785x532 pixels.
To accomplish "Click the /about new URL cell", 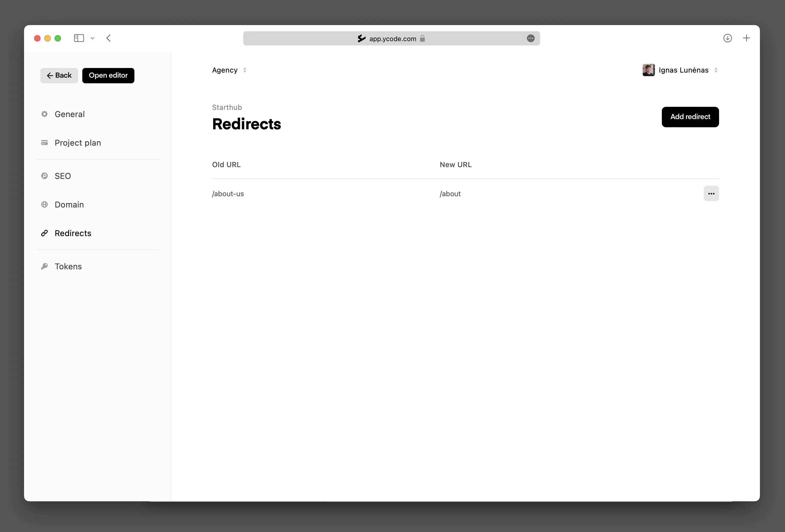I will (450, 194).
